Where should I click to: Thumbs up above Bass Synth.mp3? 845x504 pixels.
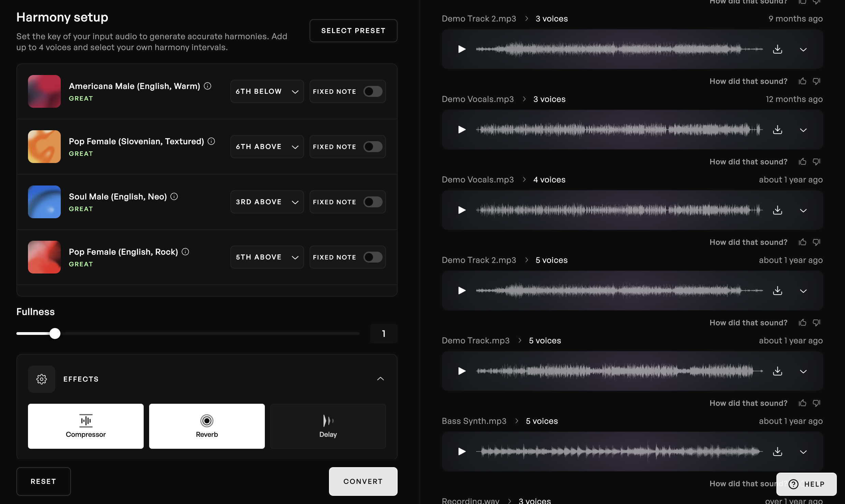802,403
